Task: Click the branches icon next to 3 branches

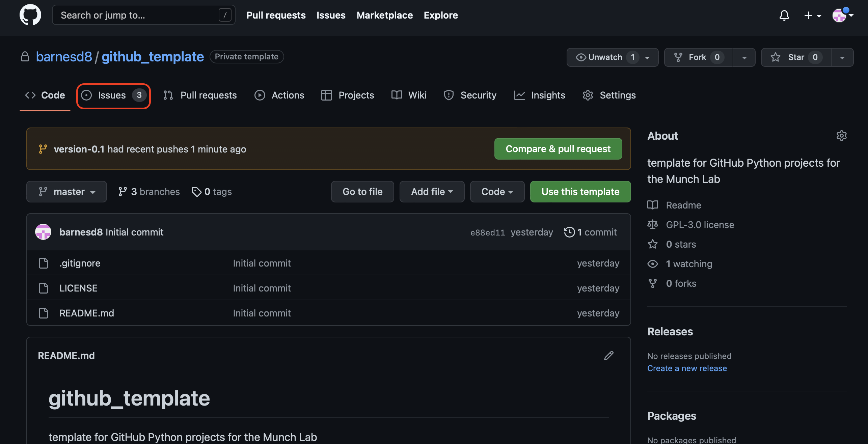Action: pyautogui.click(x=123, y=192)
